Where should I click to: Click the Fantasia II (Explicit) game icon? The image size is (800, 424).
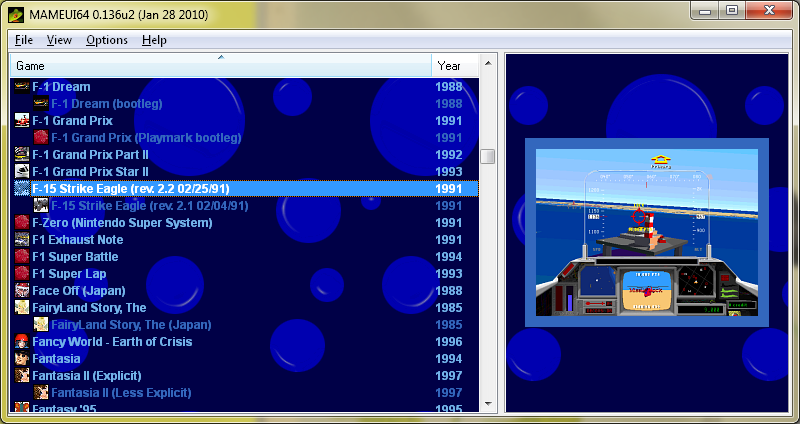coord(22,376)
